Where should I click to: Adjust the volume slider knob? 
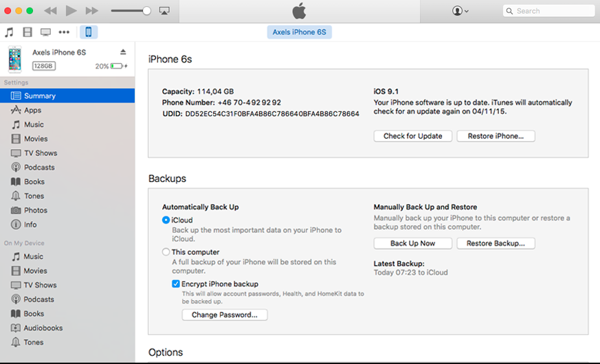(146, 11)
